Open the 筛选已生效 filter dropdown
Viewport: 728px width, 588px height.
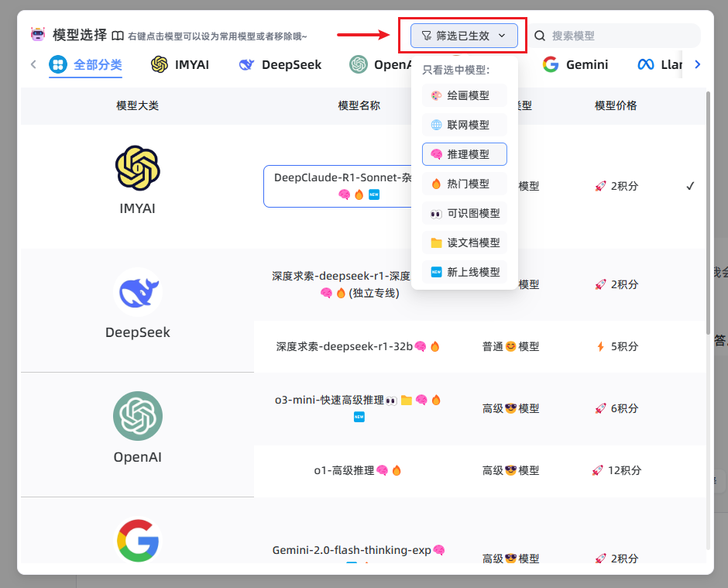pyautogui.click(x=464, y=36)
